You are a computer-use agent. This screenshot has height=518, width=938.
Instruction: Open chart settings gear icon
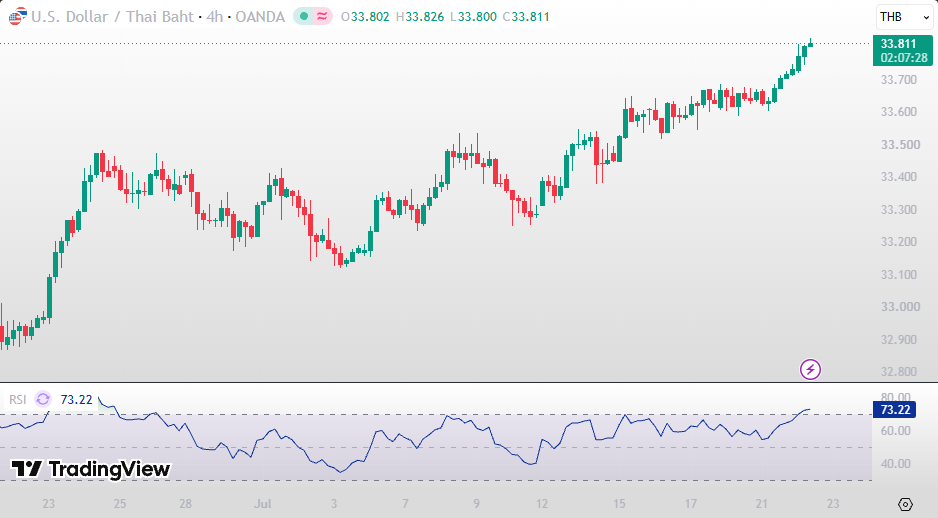[905, 504]
